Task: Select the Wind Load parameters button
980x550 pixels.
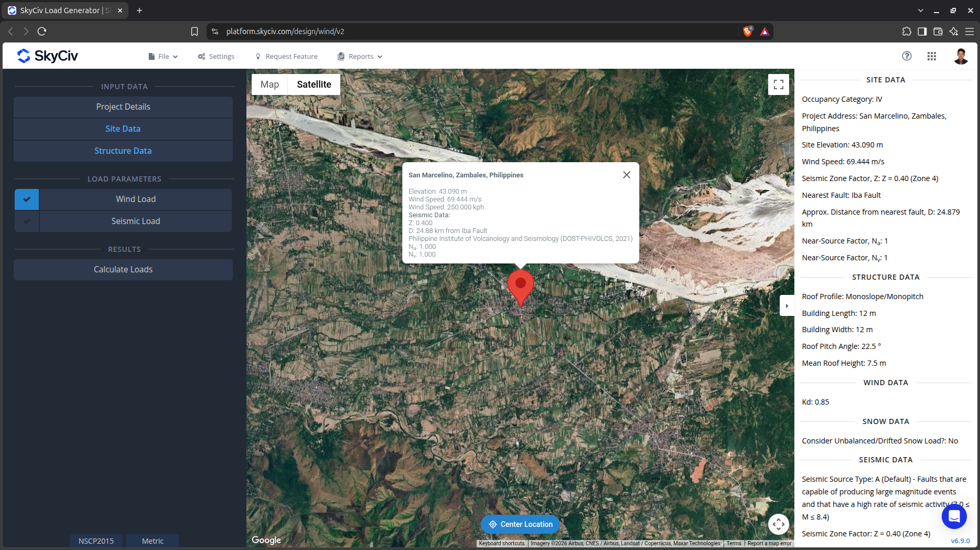Action: 136,199
